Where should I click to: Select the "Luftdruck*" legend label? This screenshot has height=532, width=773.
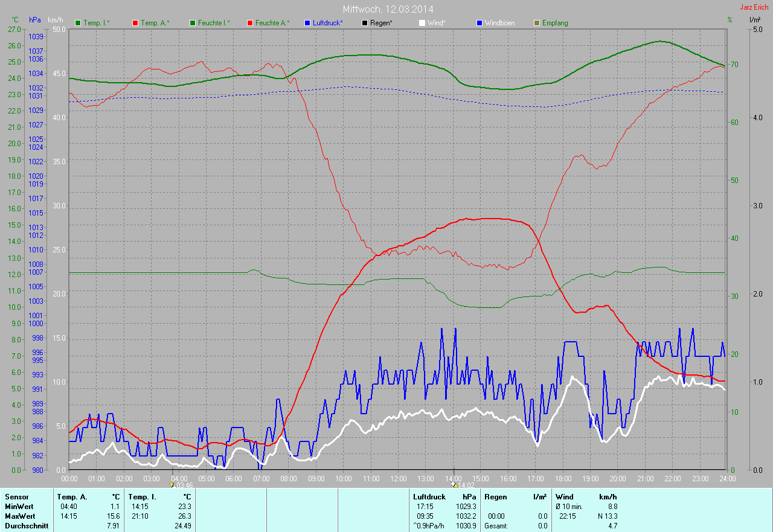(328, 23)
